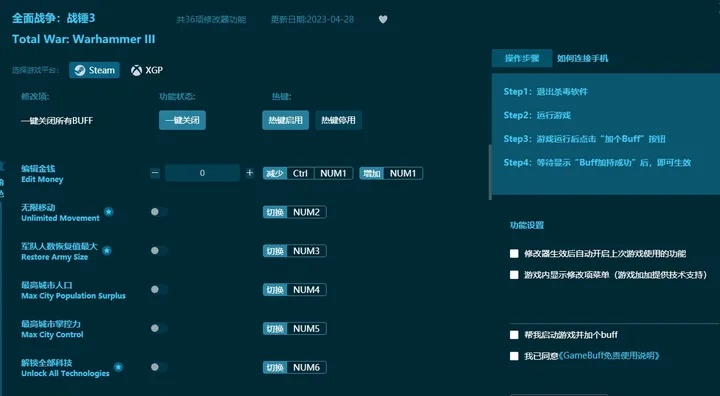720x396 pixels.
Task: Toggle Unlimited Movement switch
Action: [159, 212]
